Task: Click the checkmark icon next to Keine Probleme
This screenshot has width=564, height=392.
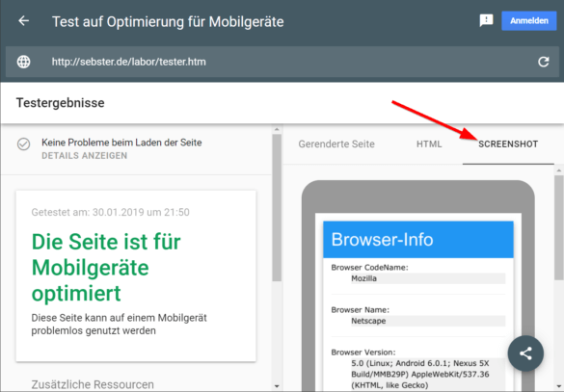Action: pos(24,144)
